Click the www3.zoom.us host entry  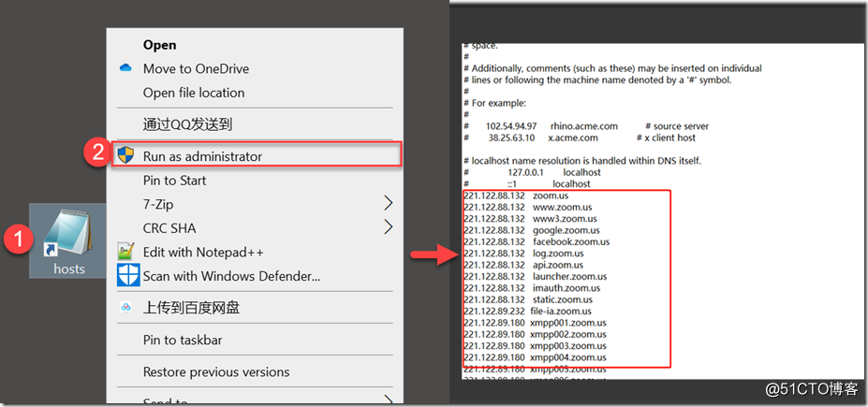(x=530, y=219)
